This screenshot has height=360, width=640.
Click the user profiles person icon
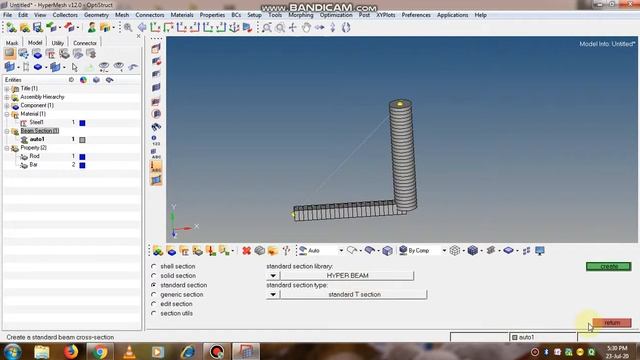coord(92,27)
